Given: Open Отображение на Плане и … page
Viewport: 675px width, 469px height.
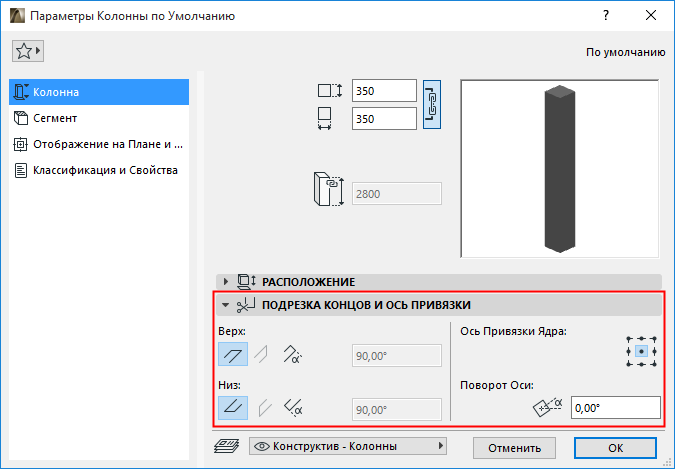Looking at the screenshot, I should pyautogui.click(x=99, y=144).
